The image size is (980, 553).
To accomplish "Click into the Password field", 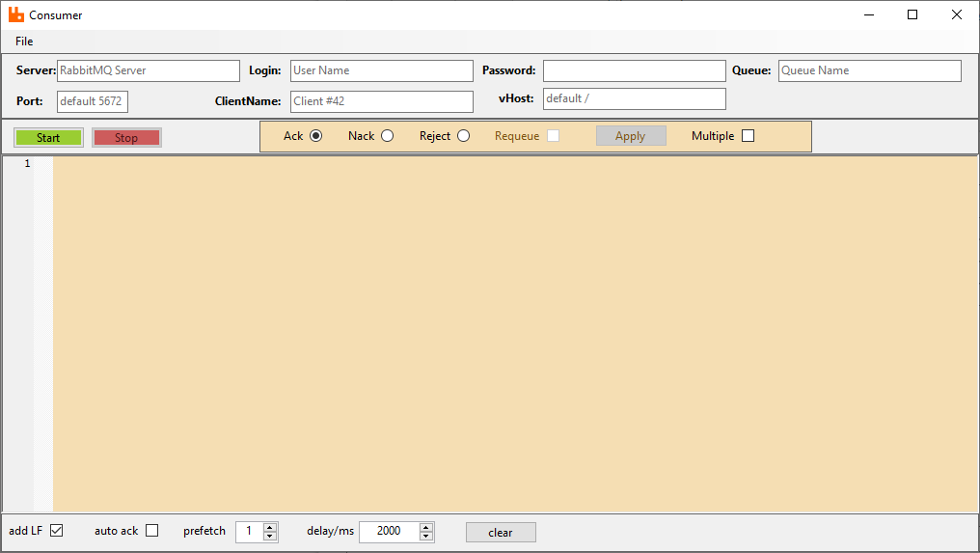I will click(x=634, y=70).
